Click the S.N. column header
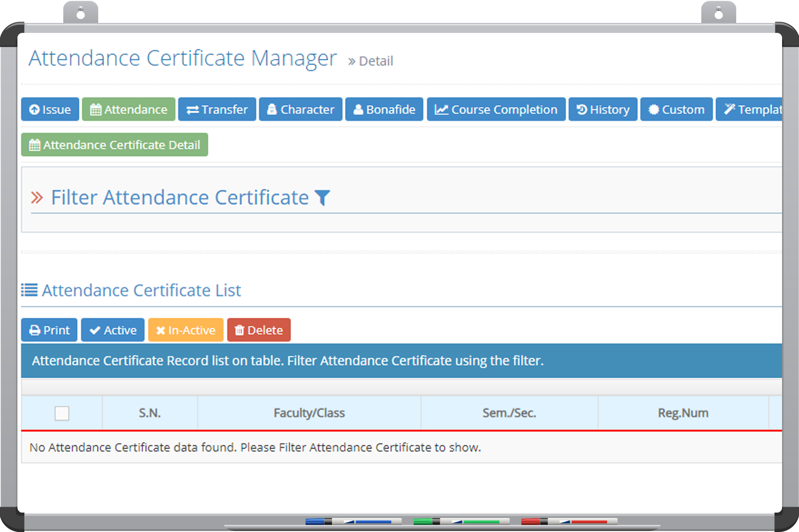Viewport: 799px width, 532px height. [150, 413]
